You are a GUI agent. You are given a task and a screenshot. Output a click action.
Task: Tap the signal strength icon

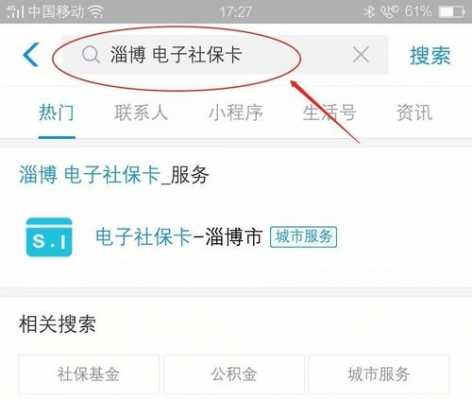(x=16, y=12)
